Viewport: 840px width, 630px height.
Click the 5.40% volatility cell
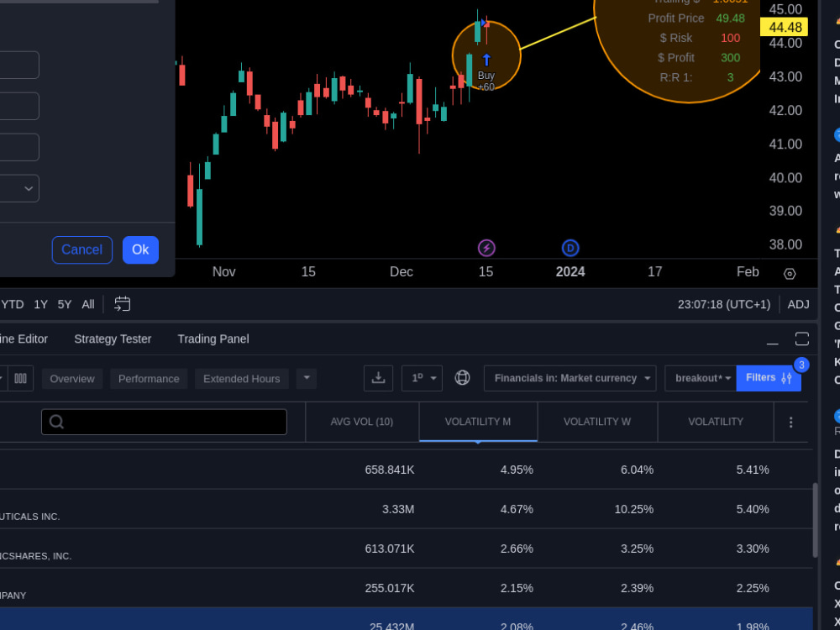tap(753, 510)
